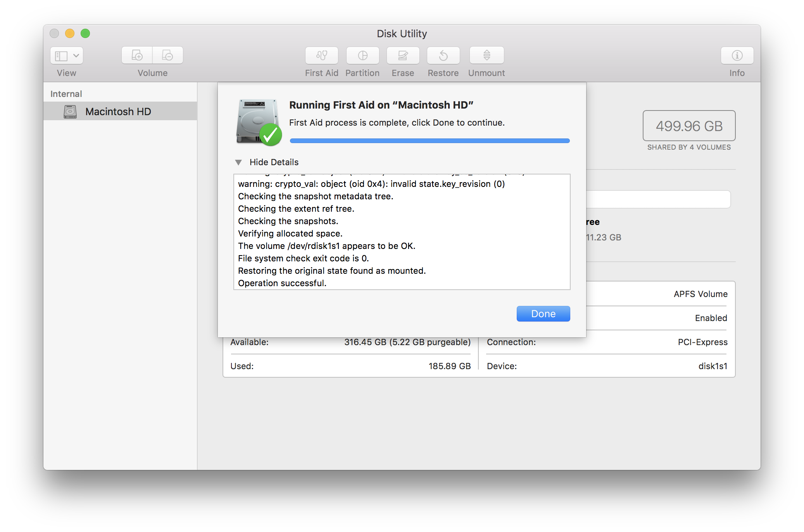Click the Used value 185.89 GB
804x532 pixels.
450,366
